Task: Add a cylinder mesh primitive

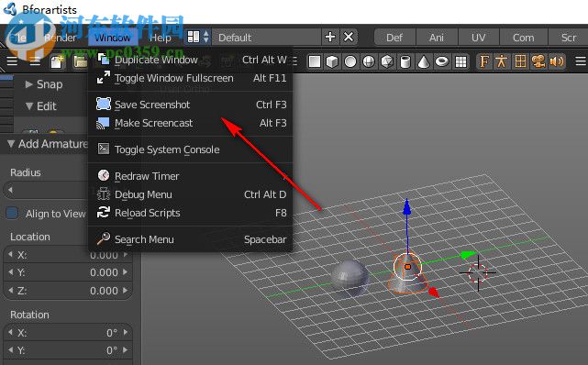Action: pyautogui.click(x=405, y=61)
